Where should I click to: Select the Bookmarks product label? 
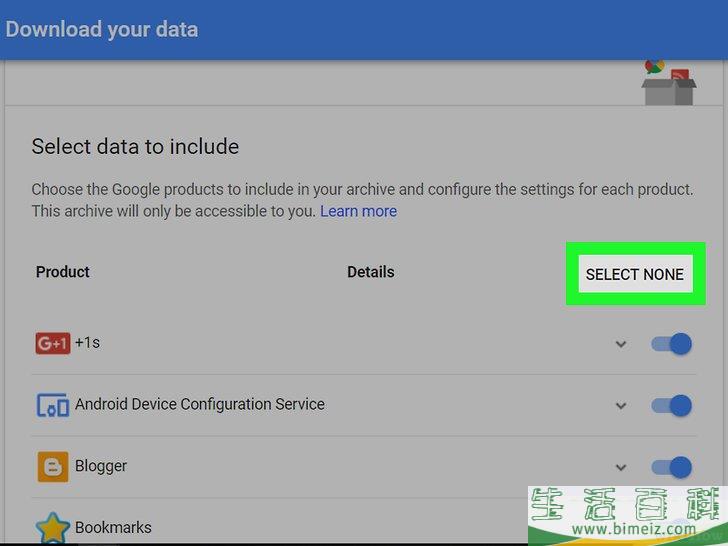point(113,527)
